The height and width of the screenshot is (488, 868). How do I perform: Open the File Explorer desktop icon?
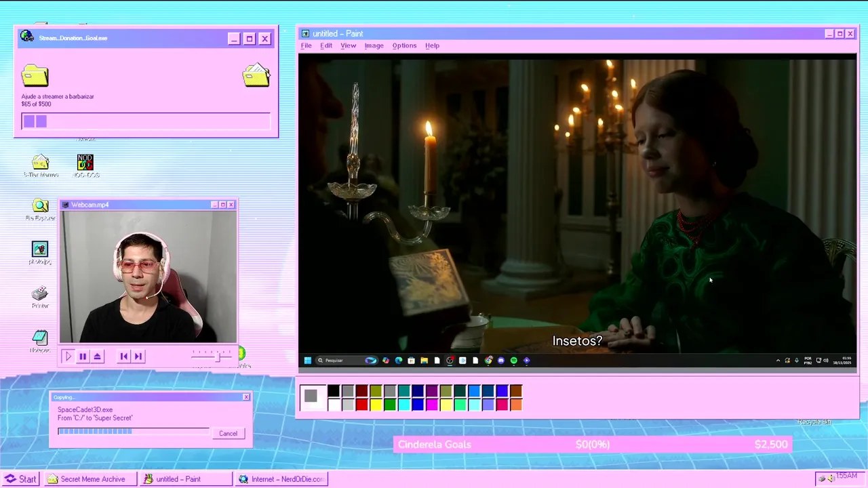tap(40, 209)
